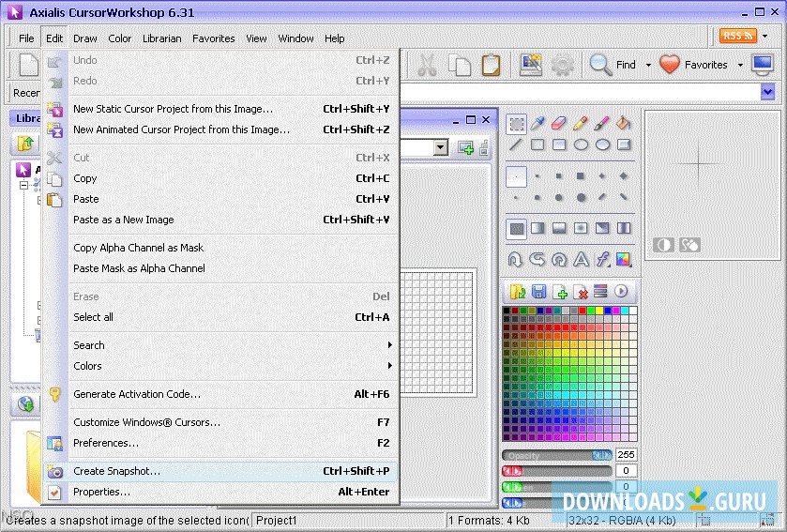Viewport: 787px width, 532px height.
Task: Click the palette play arrow button
Action: [621, 291]
